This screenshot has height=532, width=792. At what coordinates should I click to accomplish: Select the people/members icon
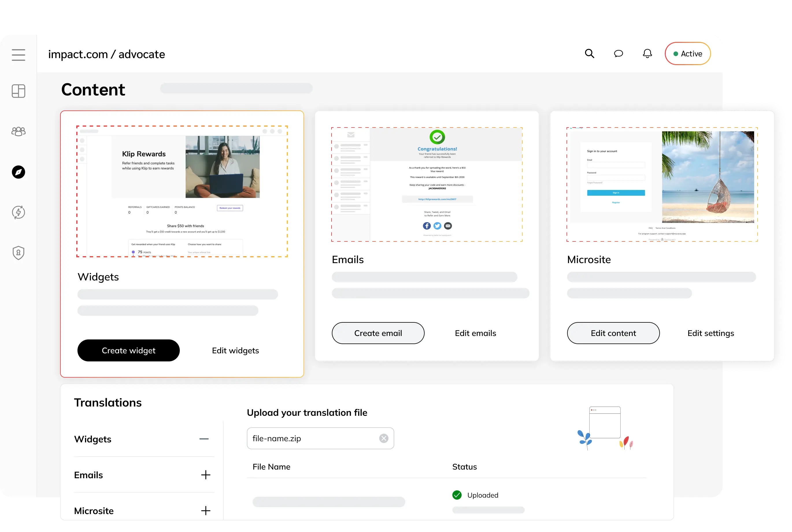click(x=18, y=131)
